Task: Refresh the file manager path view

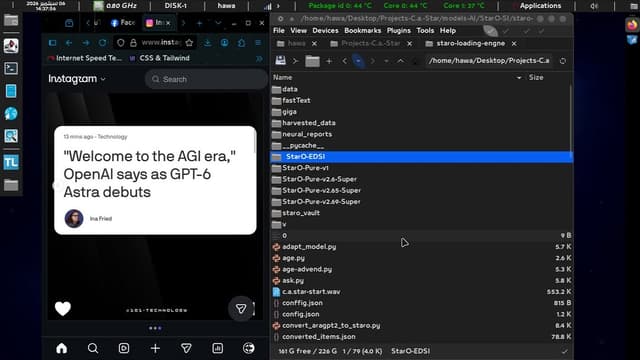Action: point(563,61)
